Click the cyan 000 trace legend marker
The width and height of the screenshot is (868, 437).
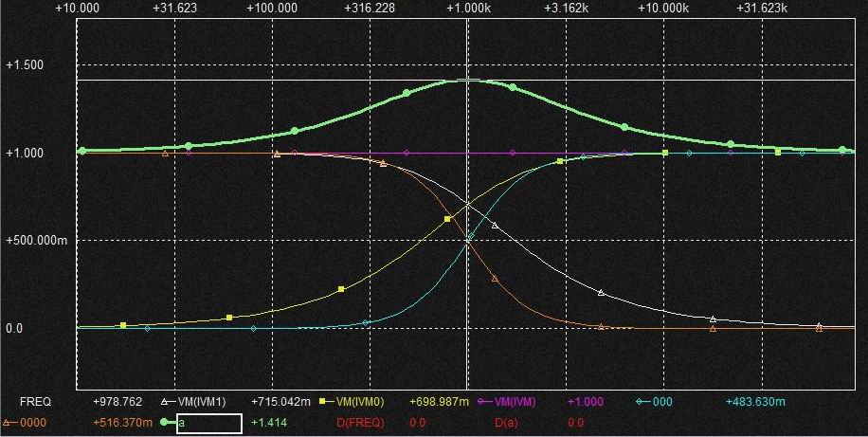click(x=643, y=402)
